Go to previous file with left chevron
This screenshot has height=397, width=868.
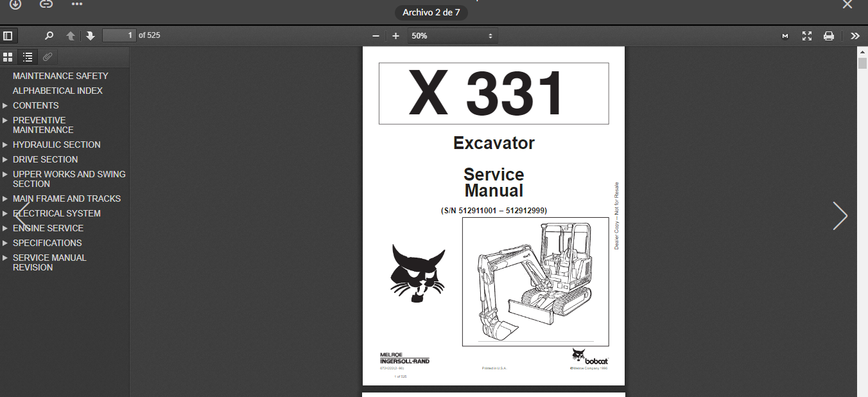[x=23, y=216]
